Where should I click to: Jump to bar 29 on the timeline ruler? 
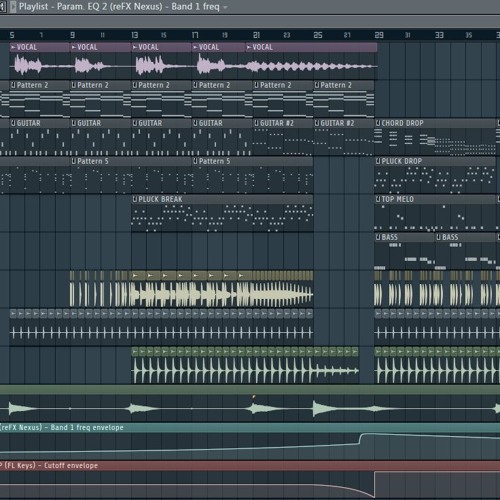click(x=379, y=35)
